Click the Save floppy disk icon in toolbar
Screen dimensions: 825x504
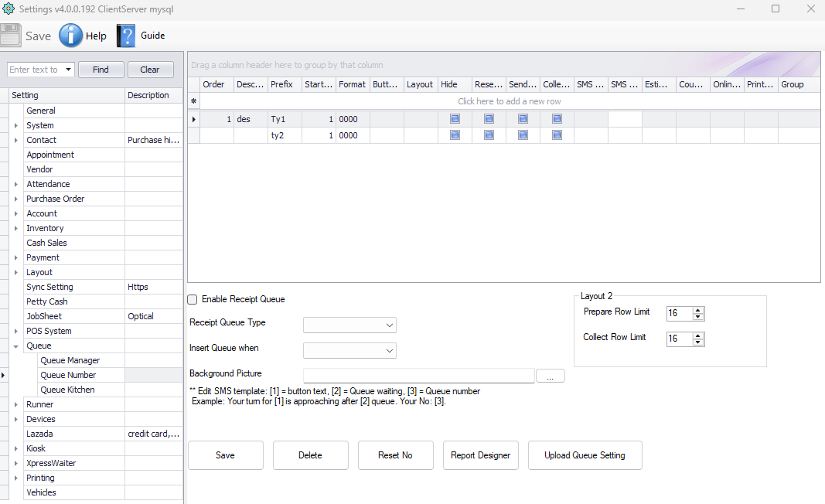pyautogui.click(x=11, y=36)
